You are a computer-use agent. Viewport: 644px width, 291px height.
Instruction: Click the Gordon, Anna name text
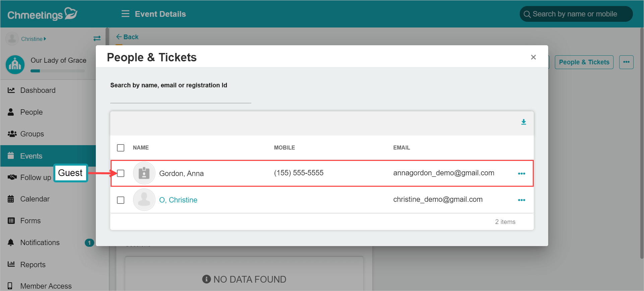pos(181,173)
